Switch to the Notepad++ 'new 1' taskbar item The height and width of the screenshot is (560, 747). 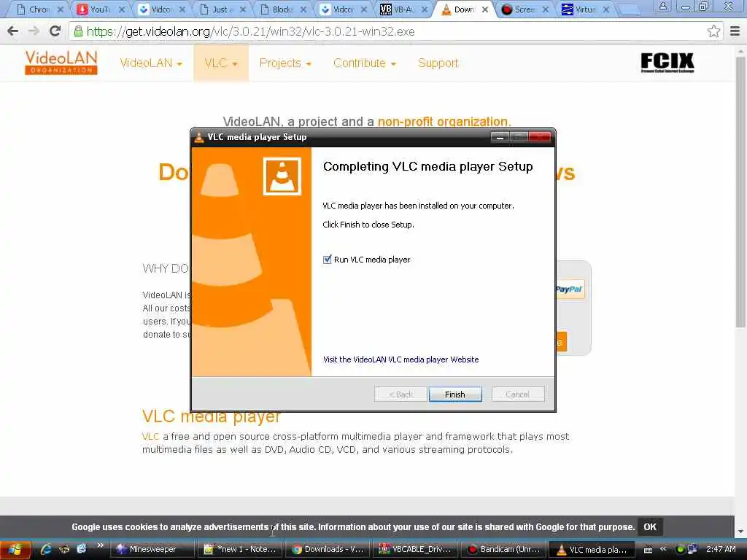point(241,549)
